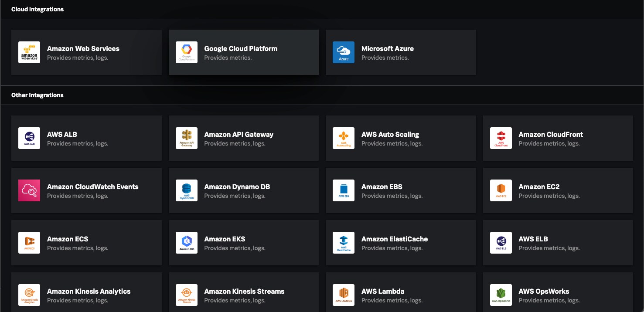Click "Provides metrics." under Google Cloud Platform

coord(228,58)
